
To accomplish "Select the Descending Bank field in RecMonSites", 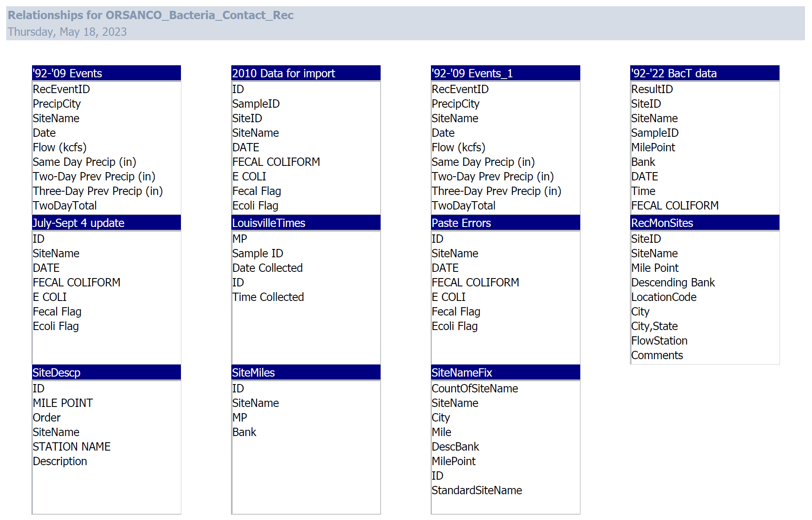I will click(x=673, y=283).
